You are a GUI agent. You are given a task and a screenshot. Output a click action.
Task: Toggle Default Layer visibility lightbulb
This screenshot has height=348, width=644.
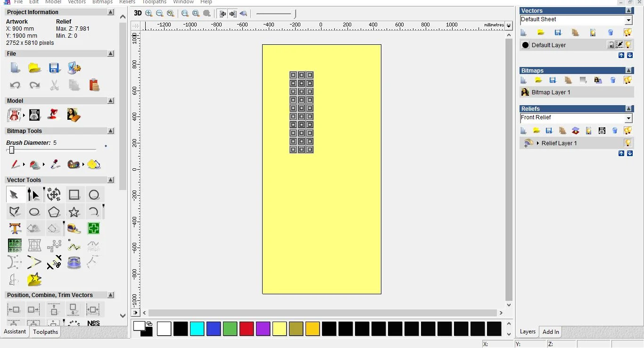628,45
